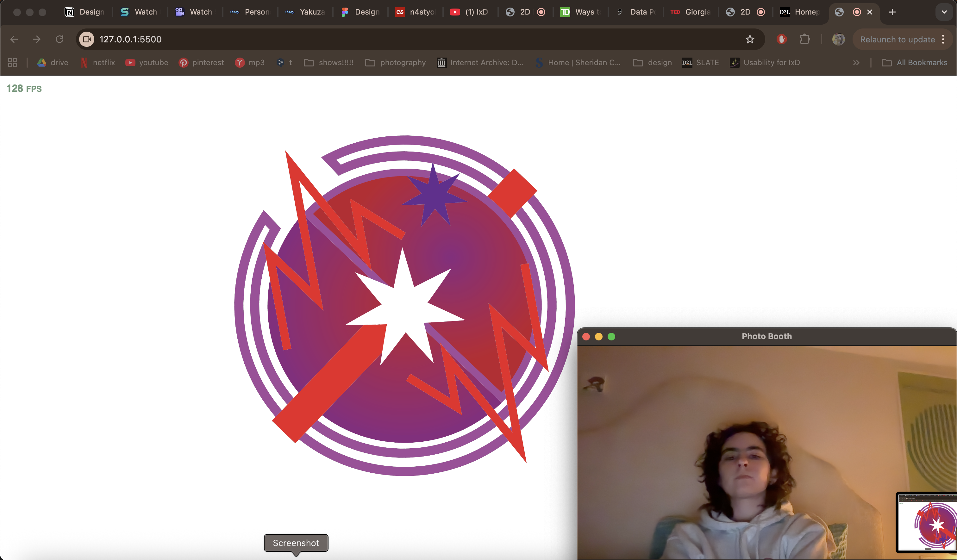Open the apps grid icon in bookmarks bar

click(x=13, y=63)
